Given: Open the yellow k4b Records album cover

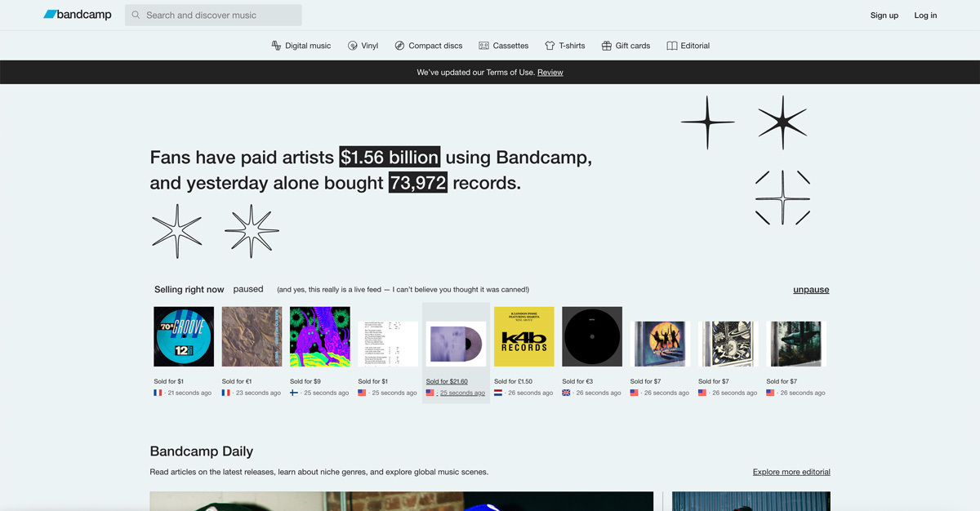Looking at the screenshot, I should coord(523,336).
